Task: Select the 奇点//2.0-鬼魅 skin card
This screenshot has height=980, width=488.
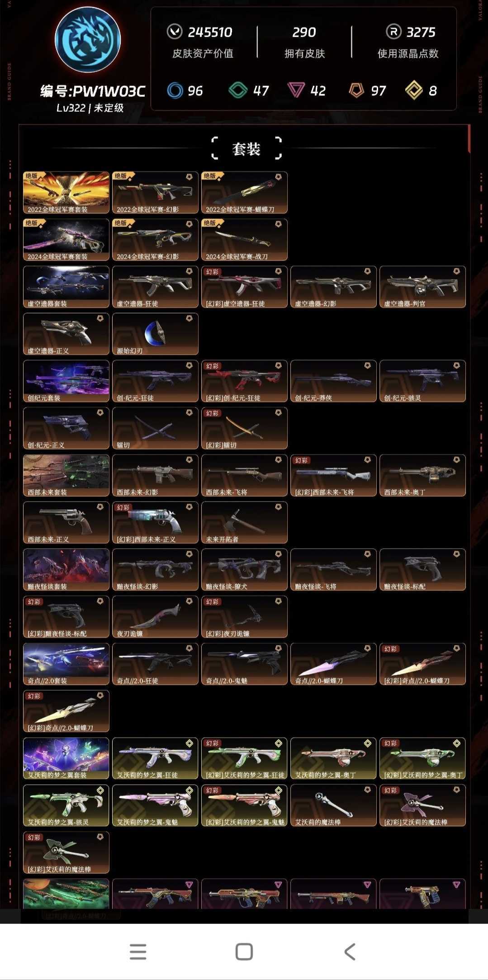Action: [x=244, y=664]
